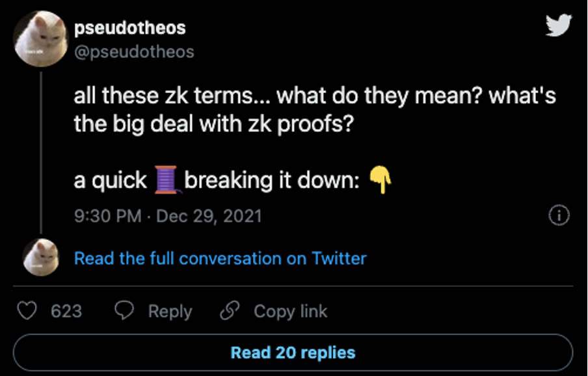Click the chain link copy icon
Screen dimensions: 588x376
pyautogui.click(x=230, y=312)
